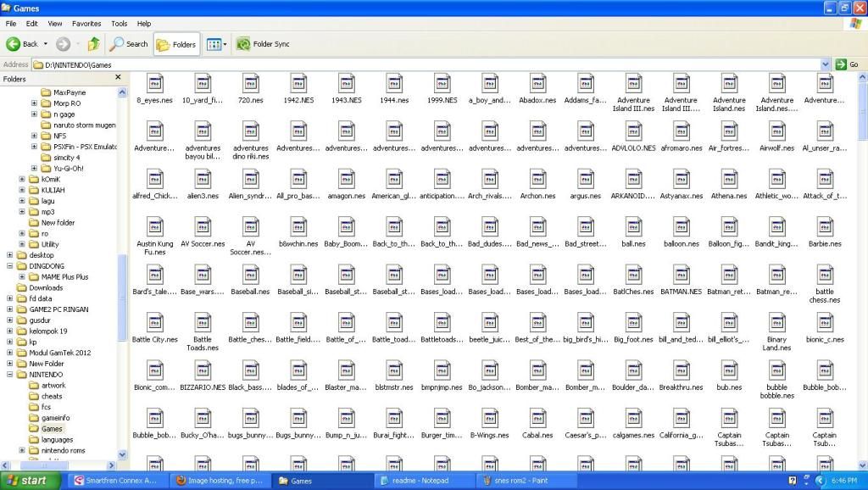Select the argus.nes file icon
The image size is (868, 490).
pos(586,180)
